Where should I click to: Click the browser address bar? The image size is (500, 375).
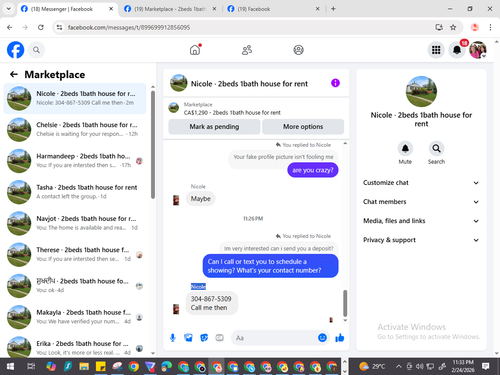tap(247, 27)
